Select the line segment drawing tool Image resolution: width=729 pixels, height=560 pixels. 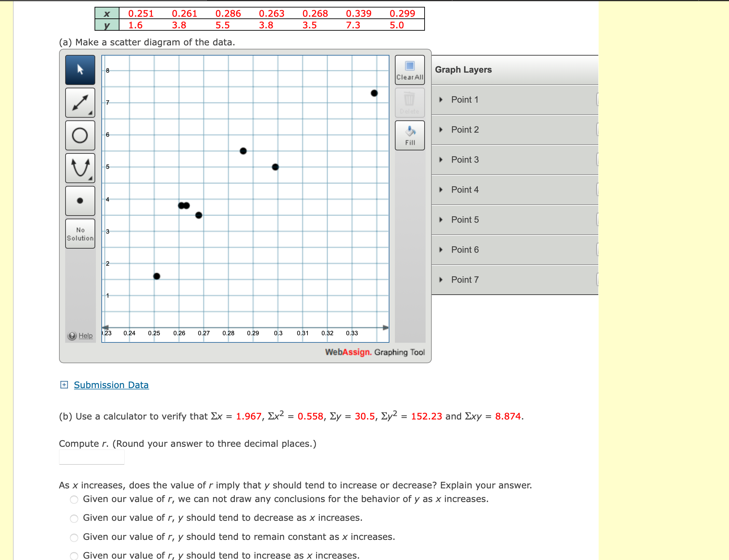(x=80, y=102)
